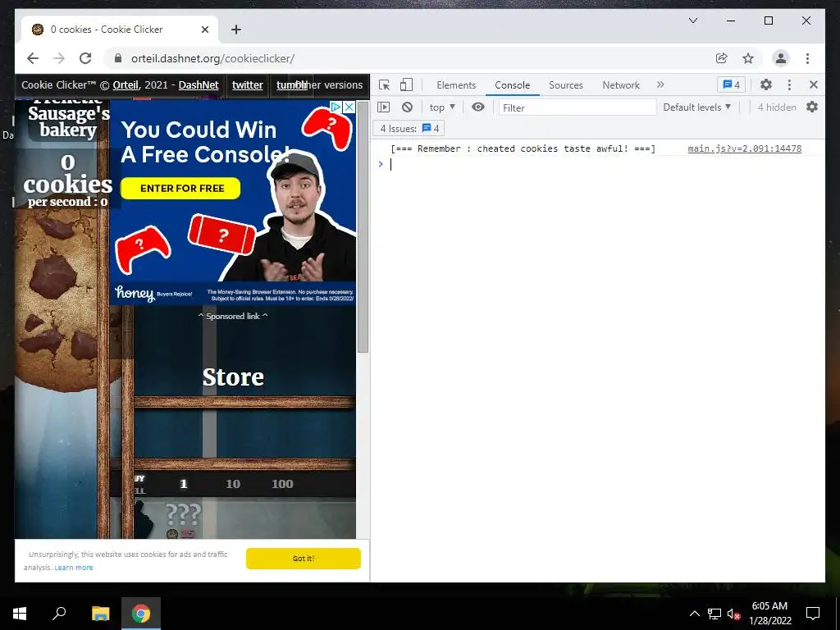Screen dimensions: 840x630
Task: Open DevTools three-dot customize menu
Action: 789,84
